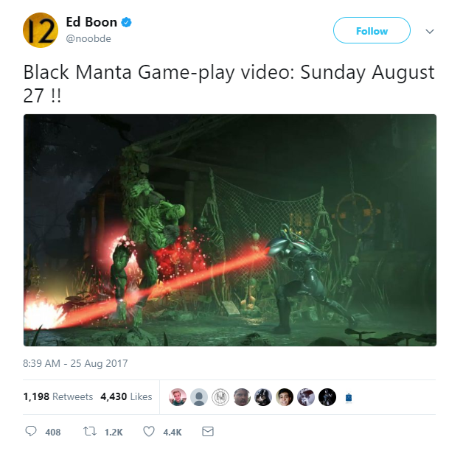463x476 pixels.
Task: Open the @noobde handle link
Action: 88,38
